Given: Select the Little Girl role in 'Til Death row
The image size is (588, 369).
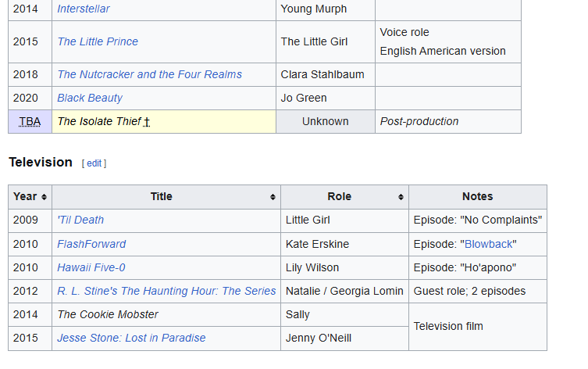Looking at the screenshot, I should point(344,220).
